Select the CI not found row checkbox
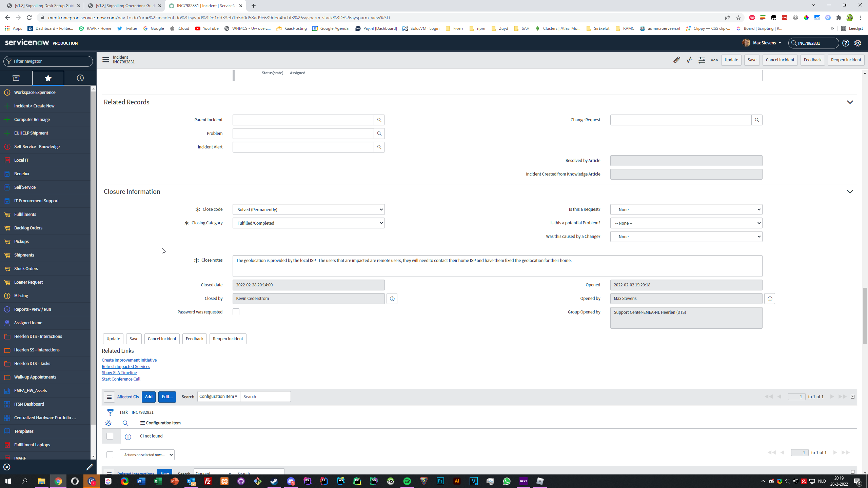868x488 pixels. tap(110, 436)
